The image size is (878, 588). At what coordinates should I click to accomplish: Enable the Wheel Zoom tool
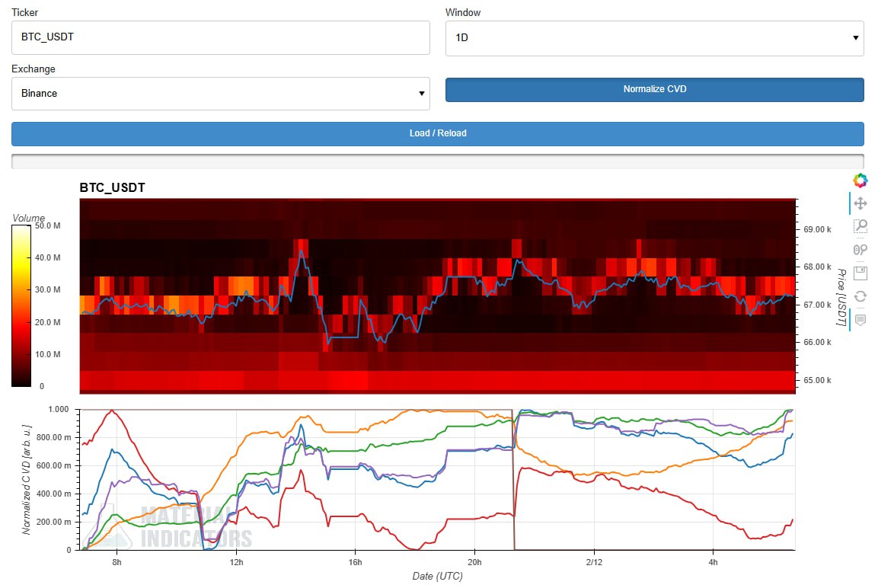pos(860,249)
